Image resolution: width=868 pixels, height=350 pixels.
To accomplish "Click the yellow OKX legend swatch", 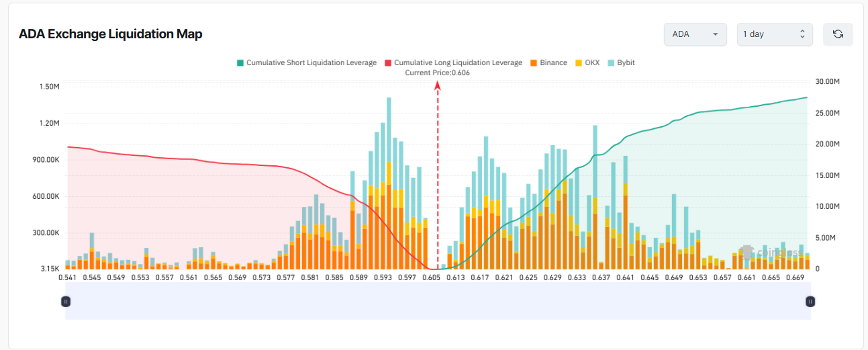I will [x=579, y=63].
